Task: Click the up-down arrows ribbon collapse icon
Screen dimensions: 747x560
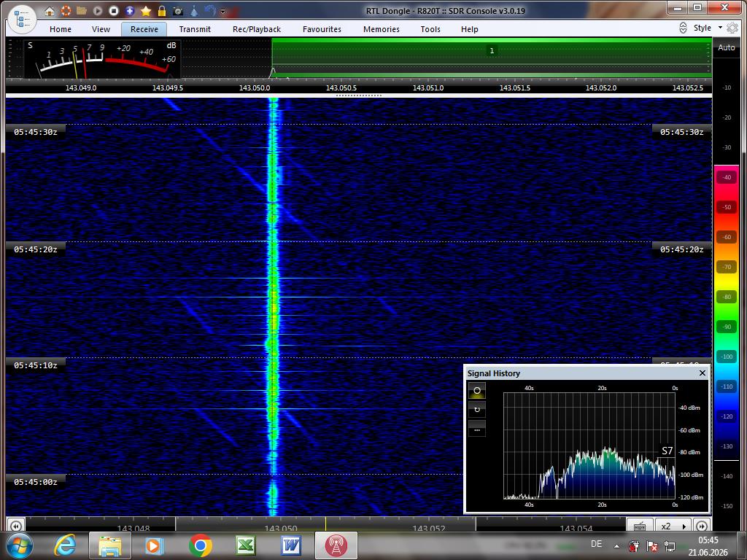Action: click(683, 28)
